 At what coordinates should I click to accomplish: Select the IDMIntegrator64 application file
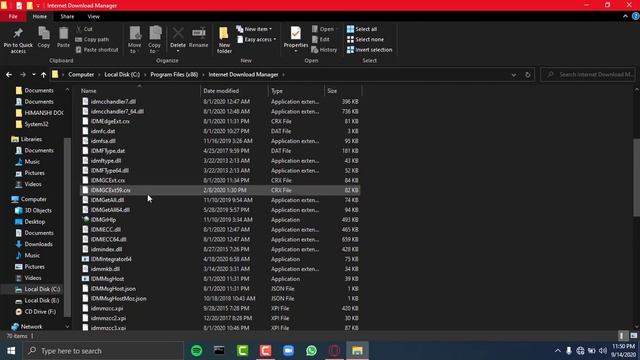click(220, 259)
